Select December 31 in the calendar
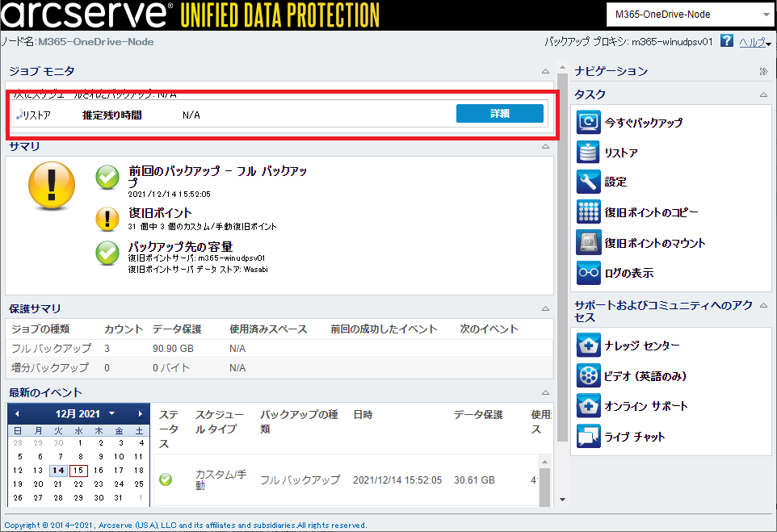Image resolution: width=777 pixels, height=532 pixels. tap(118, 498)
